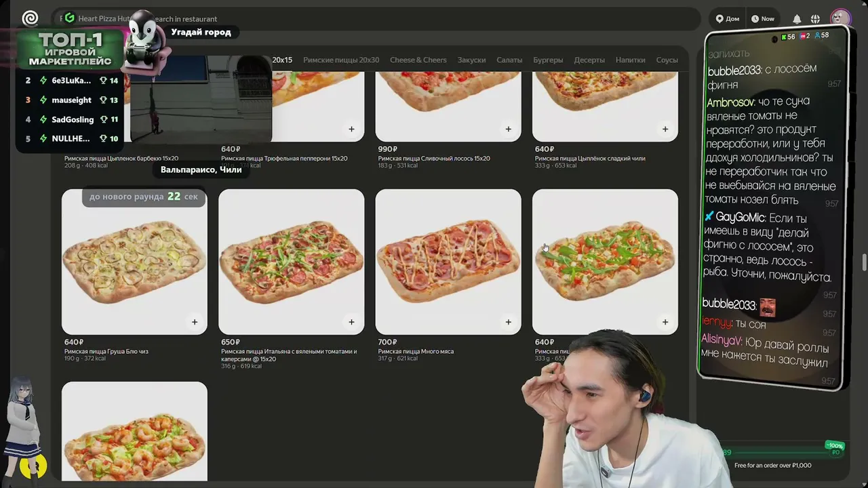This screenshot has height=488, width=868.
Task: Click the Вальпараисо, Чили location label
Action: (201, 169)
